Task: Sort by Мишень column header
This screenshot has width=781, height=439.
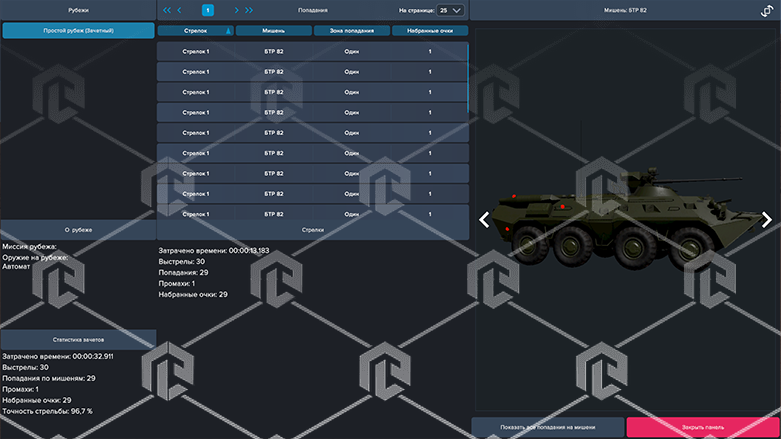Action: 273,31
